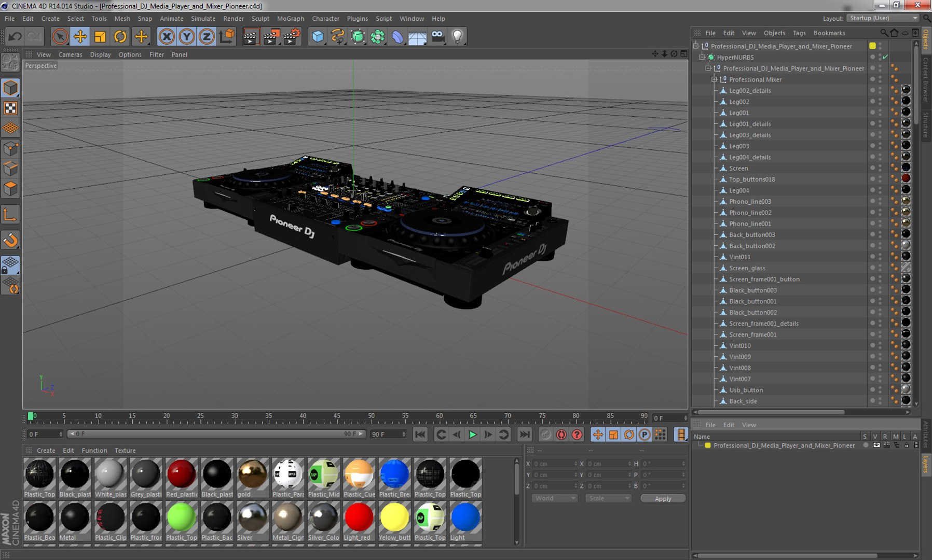
Task: Render the active view
Action: pyautogui.click(x=251, y=36)
